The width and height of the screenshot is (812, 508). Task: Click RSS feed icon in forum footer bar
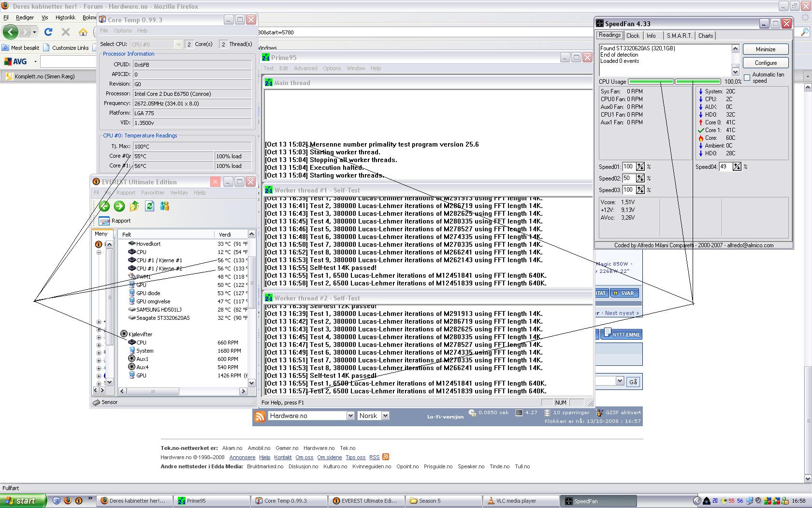(x=260, y=416)
